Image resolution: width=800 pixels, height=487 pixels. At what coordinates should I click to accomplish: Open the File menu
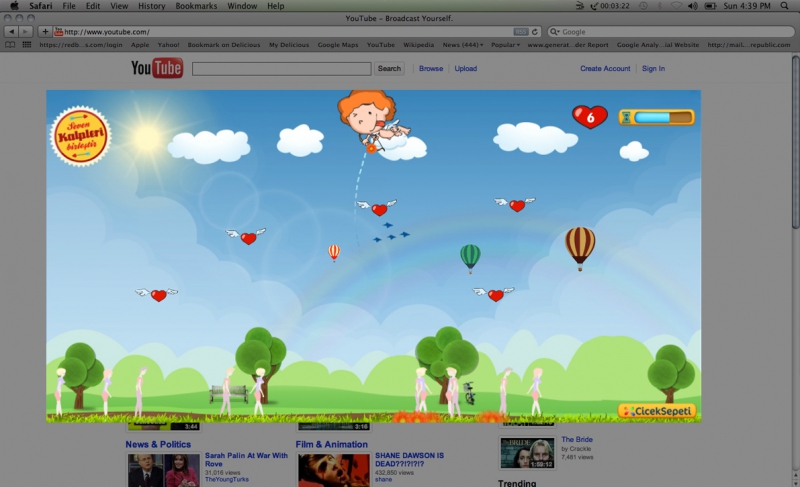click(x=69, y=6)
